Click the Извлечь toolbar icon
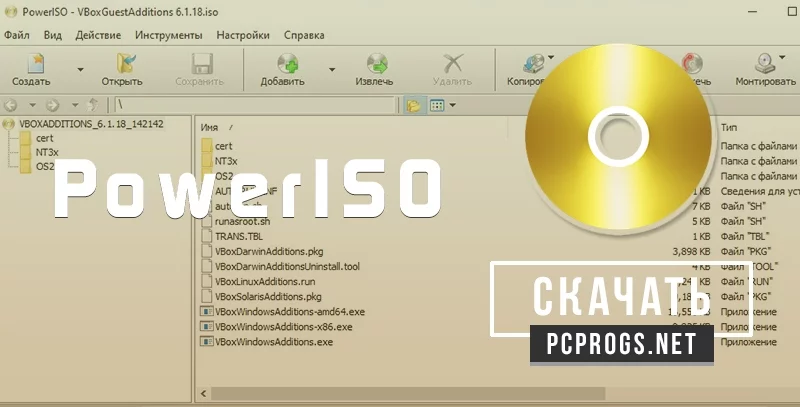The image size is (800, 407). 377,64
